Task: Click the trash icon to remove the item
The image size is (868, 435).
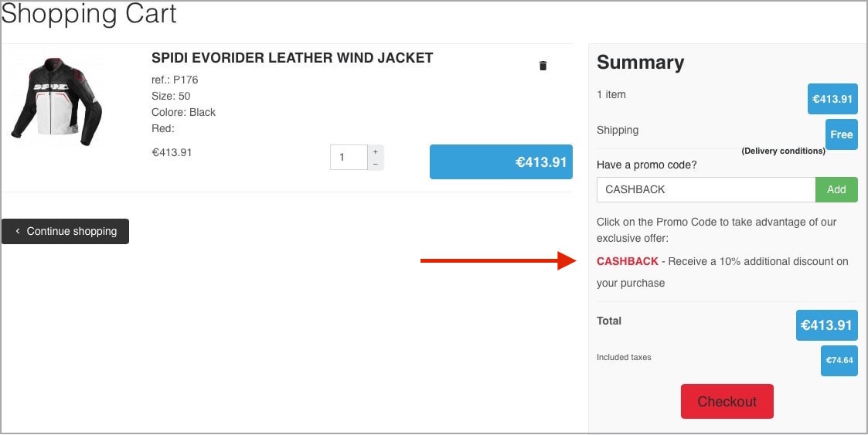Action: tap(543, 66)
